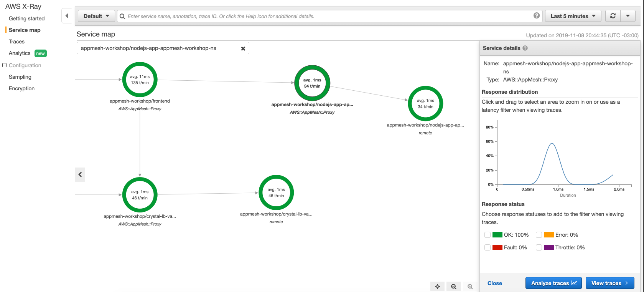Tick the Fault status checkbox
Screen dimensions: 644x292
[488, 247]
